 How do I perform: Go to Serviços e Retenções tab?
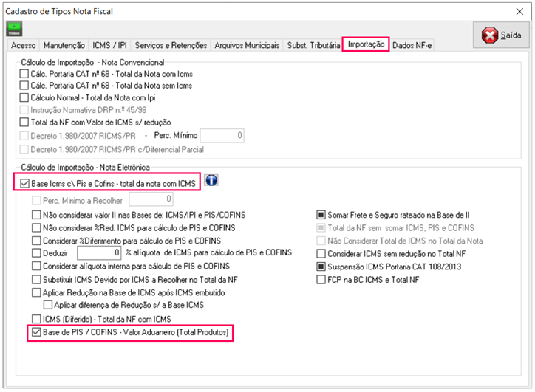(173, 45)
